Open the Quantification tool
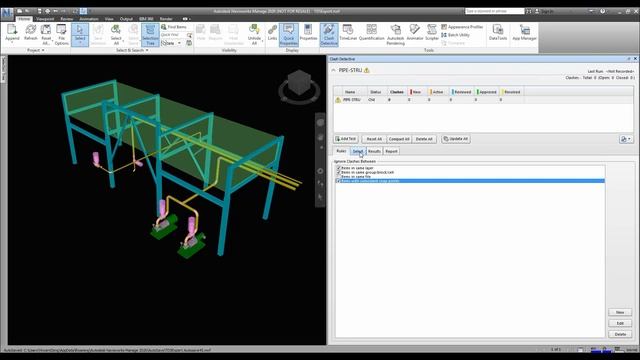 coord(371,32)
